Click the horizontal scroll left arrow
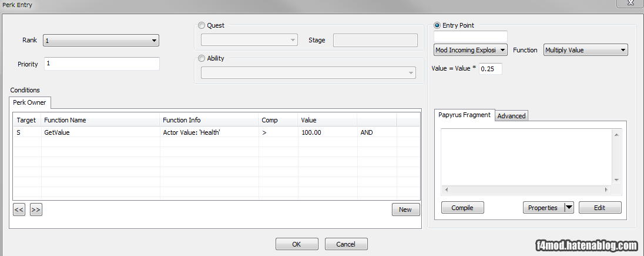This screenshot has height=256, width=644. click(447, 190)
